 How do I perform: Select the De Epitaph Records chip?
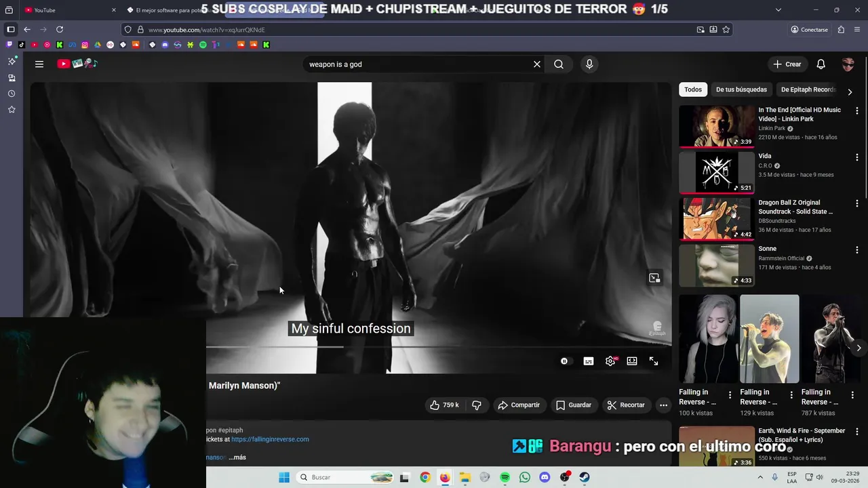coord(808,89)
